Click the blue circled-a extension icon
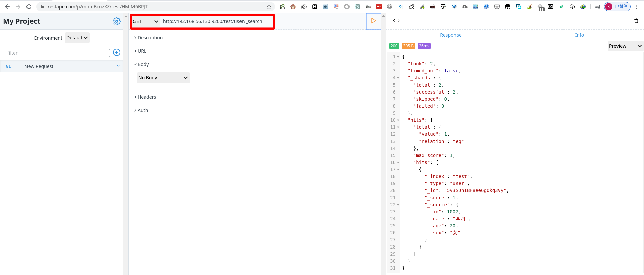 (x=486, y=7)
